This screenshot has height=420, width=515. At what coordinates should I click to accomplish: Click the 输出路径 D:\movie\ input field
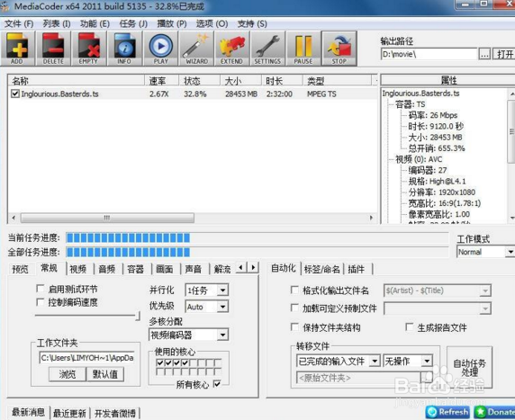coord(429,54)
